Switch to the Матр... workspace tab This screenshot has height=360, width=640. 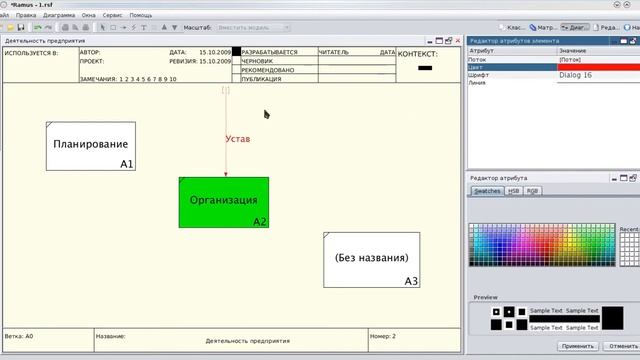click(x=543, y=27)
